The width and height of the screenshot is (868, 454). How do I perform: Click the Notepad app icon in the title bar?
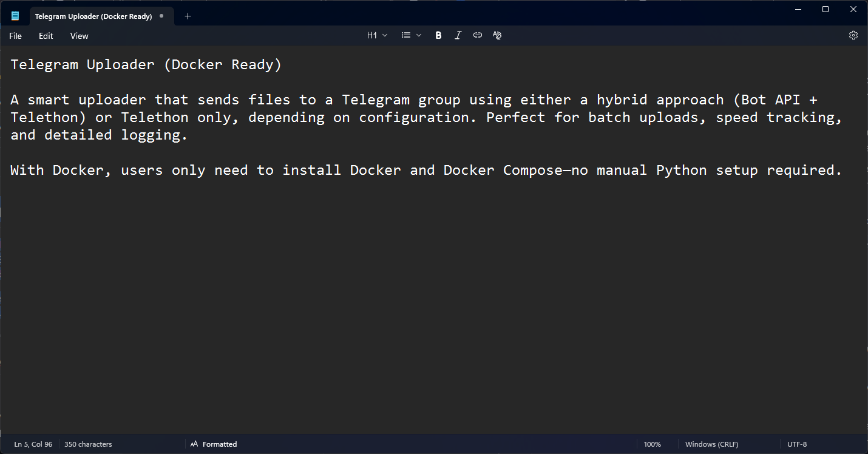click(15, 16)
